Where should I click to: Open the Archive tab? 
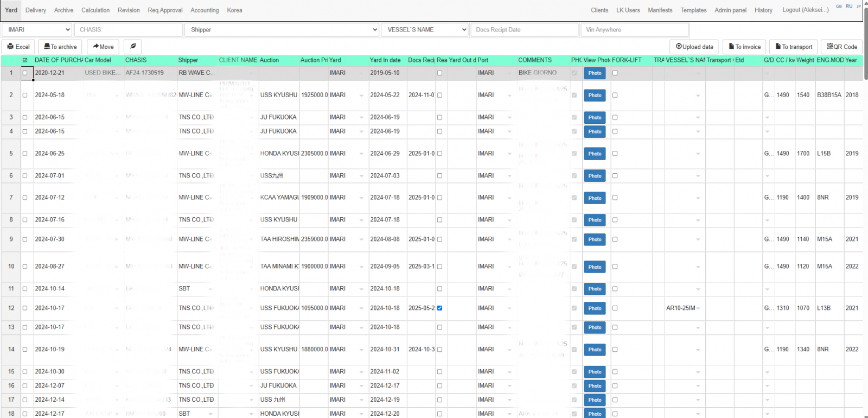63,10
